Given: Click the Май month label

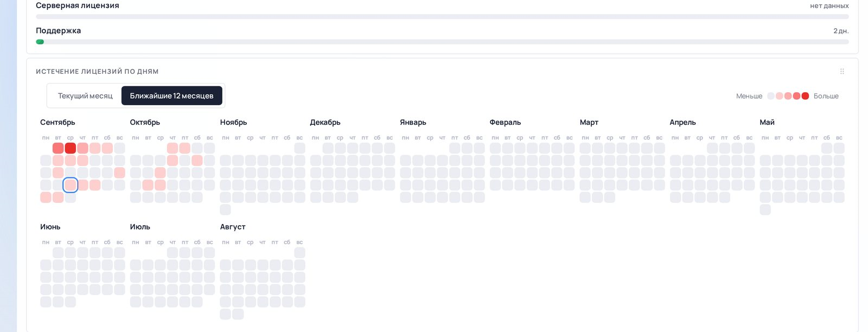Looking at the screenshot, I should [x=767, y=123].
